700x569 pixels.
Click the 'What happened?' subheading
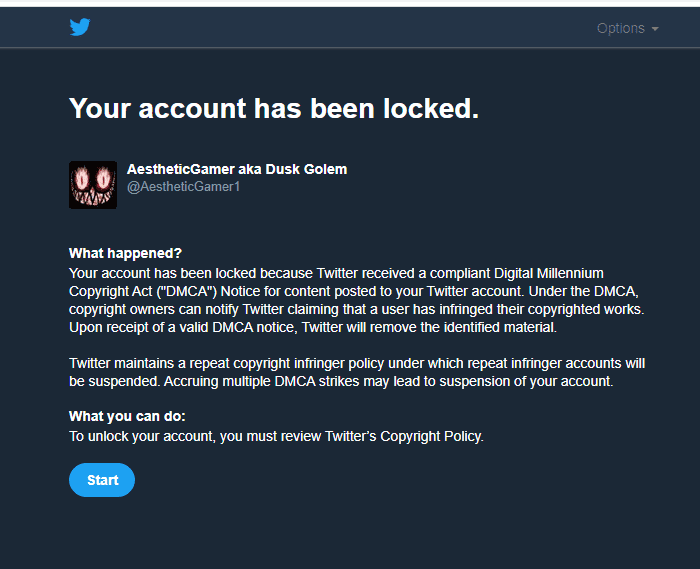click(125, 254)
